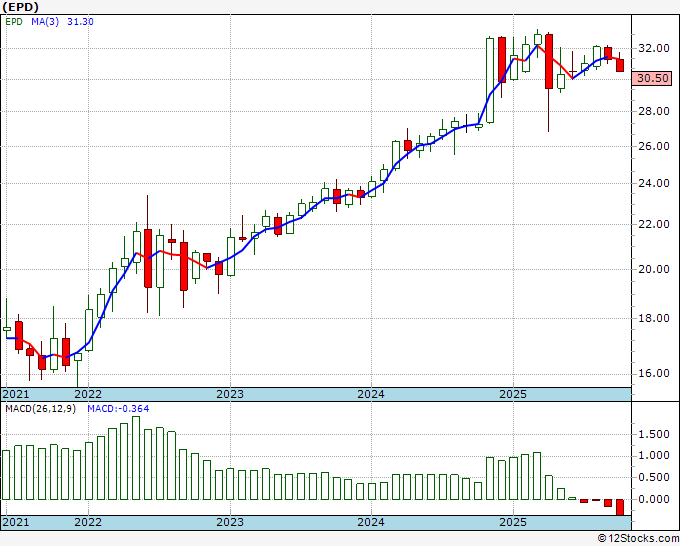The width and height of the screenshot is (680, 546).
Task: Select the EPD legend label
Action: pos(14,22)
